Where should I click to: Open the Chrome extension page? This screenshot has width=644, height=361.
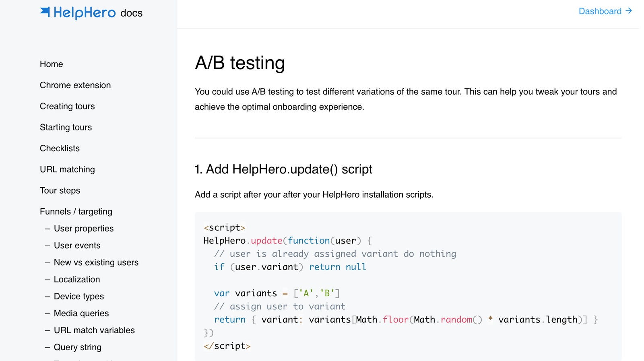[75, 85]
